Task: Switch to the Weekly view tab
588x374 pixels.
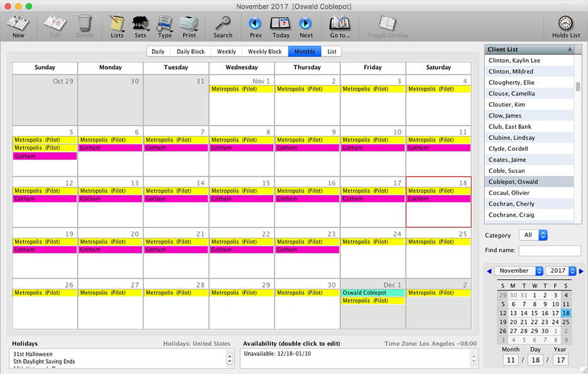Action: 227,52
